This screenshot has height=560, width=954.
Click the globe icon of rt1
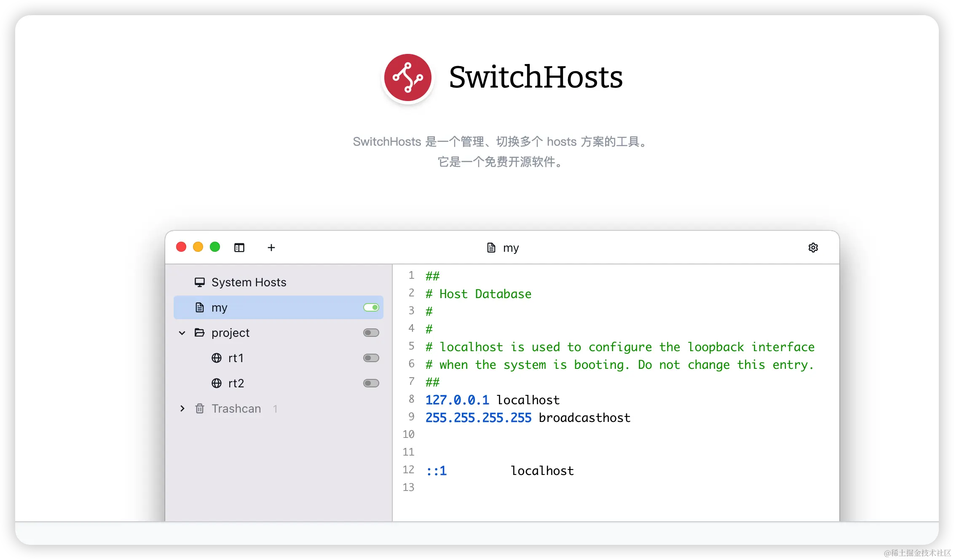tap(216, 358)
